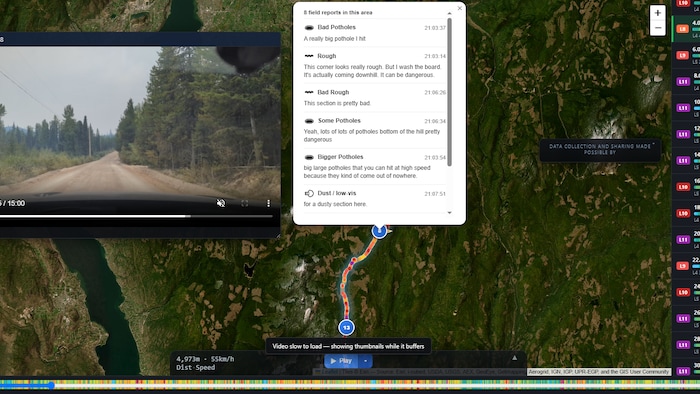The width and height of the screenshot is (700, 394).
Task: Unmute the dashcam video
Action: 221,203
